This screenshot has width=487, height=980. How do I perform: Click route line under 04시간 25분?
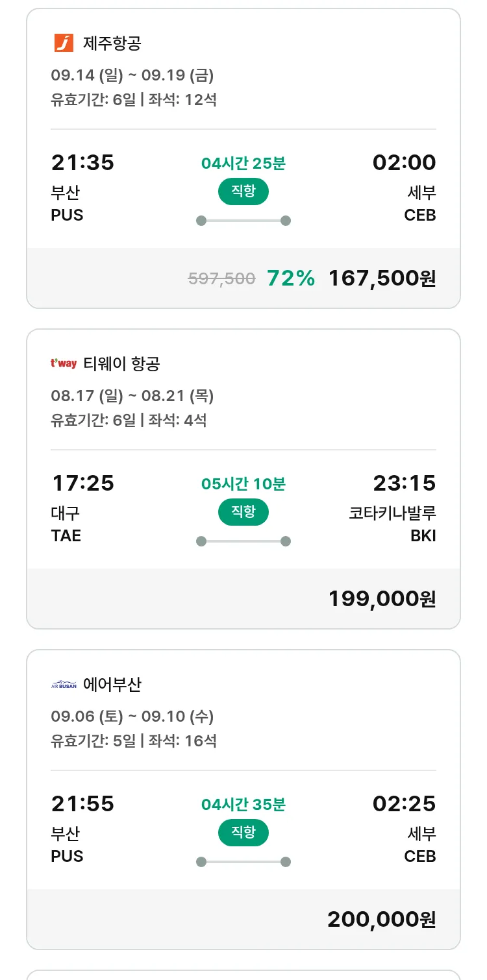[x=243, y=221]
